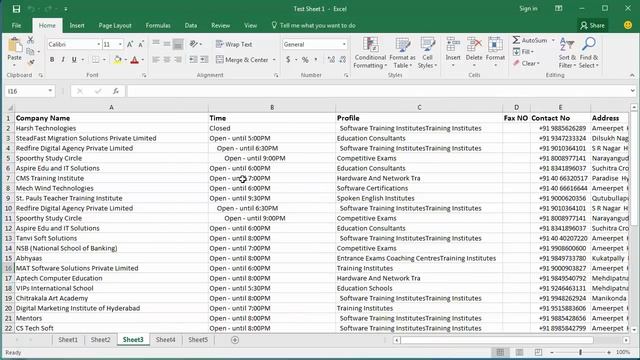Toggle Bold formatting

[52, 60]
